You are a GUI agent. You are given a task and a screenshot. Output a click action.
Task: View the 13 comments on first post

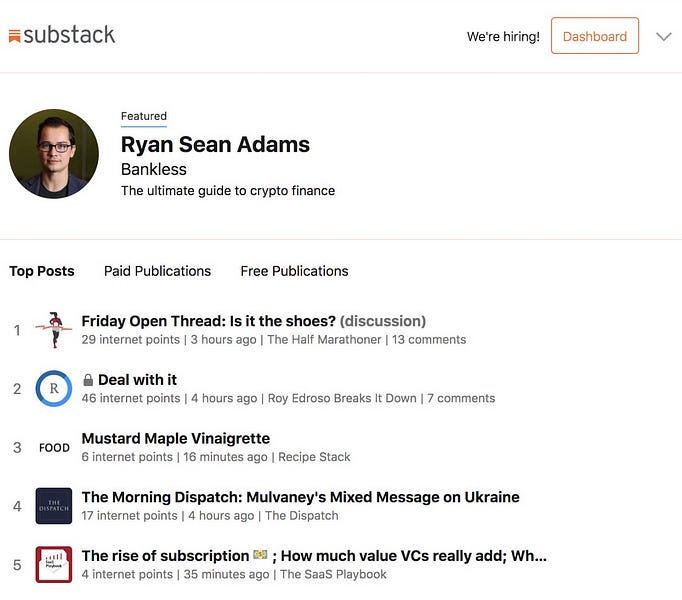(x=429, y=340)
